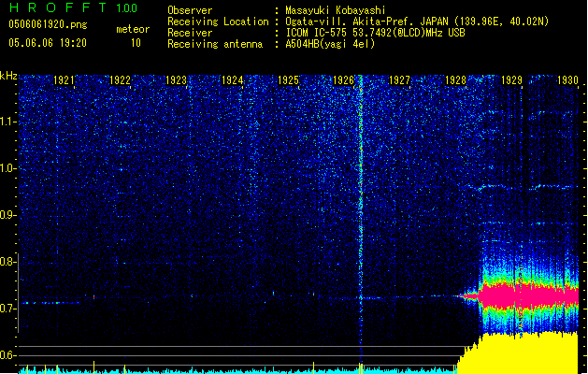Click the 1921 time marker

pyautogui.click(x=65, y=79)
